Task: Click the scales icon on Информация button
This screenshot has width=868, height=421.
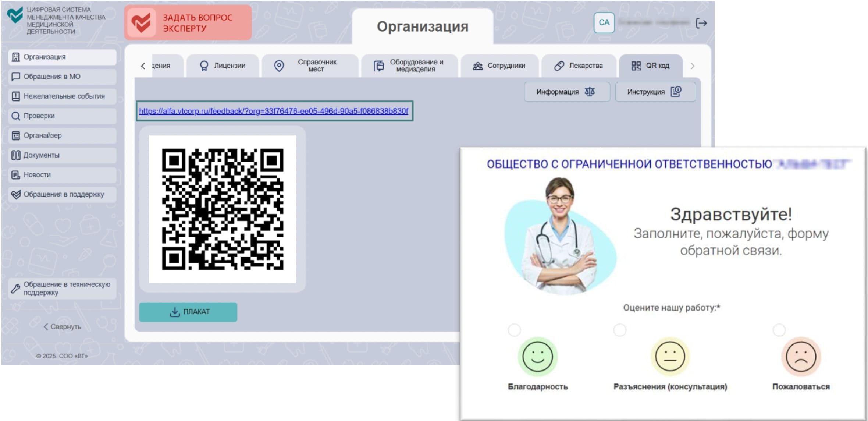Action: (x=590, y=92)
